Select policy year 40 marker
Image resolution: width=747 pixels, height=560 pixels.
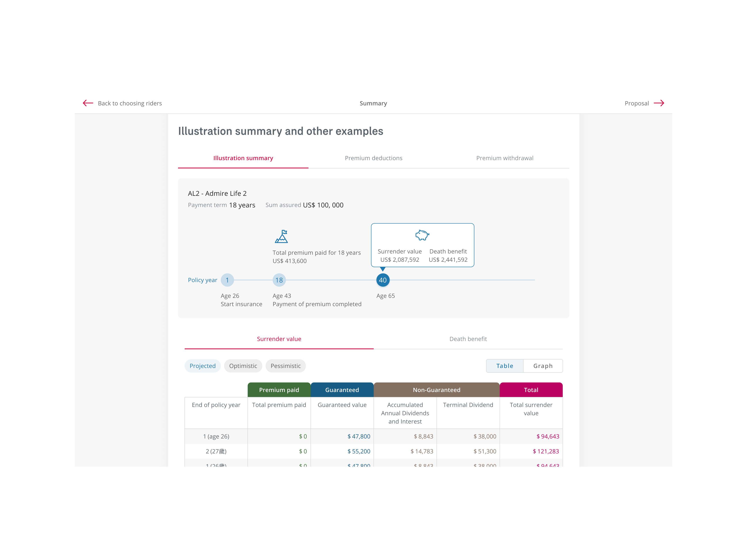(x=383, y=280)
